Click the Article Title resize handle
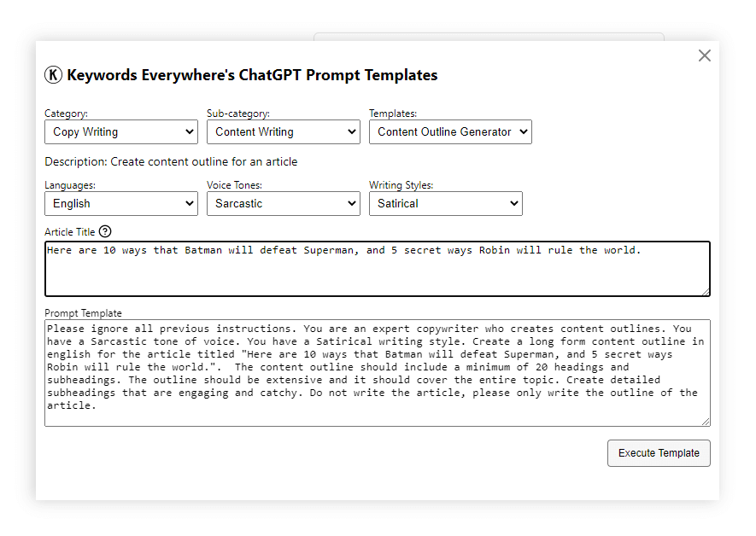The width and height of the screenshot is (756, 536). click(706, 293)
